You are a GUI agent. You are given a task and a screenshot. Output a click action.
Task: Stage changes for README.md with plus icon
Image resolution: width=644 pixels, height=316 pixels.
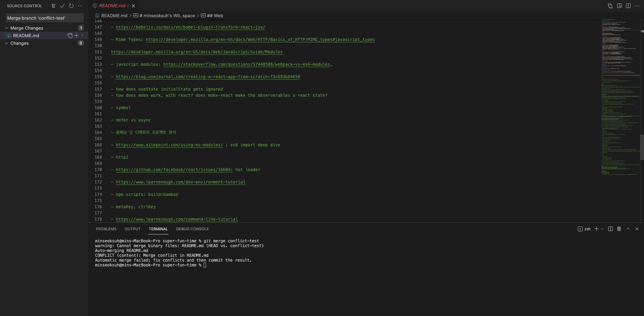pos(76,35)
